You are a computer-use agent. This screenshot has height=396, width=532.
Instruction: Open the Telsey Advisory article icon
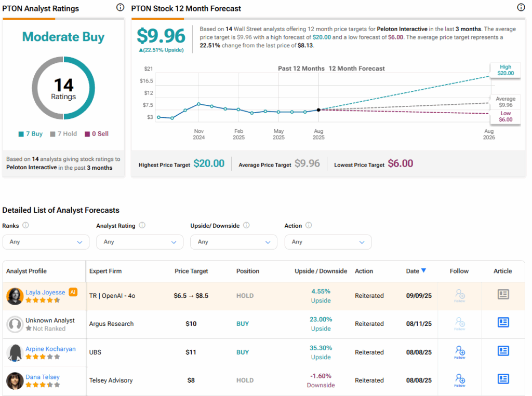(x=503, y=379)
